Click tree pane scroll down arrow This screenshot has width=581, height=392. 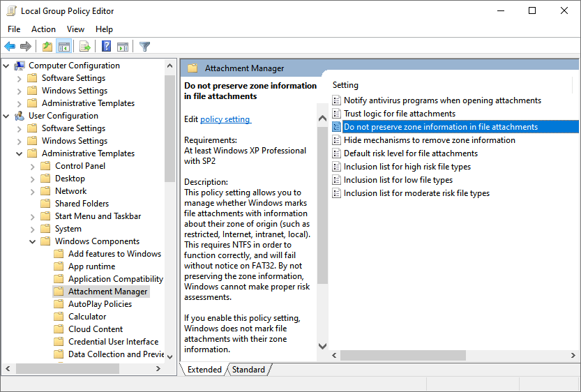tap(170, 357)
